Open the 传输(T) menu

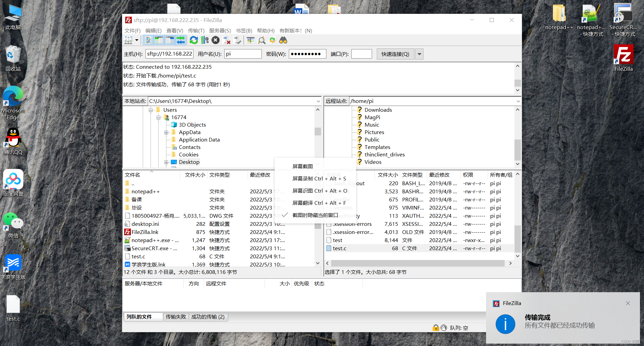196,30
